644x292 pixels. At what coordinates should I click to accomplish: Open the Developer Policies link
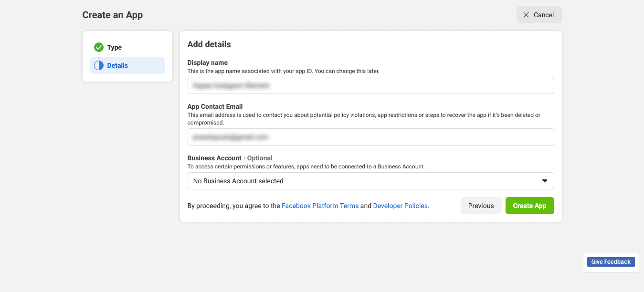(401, 206)
